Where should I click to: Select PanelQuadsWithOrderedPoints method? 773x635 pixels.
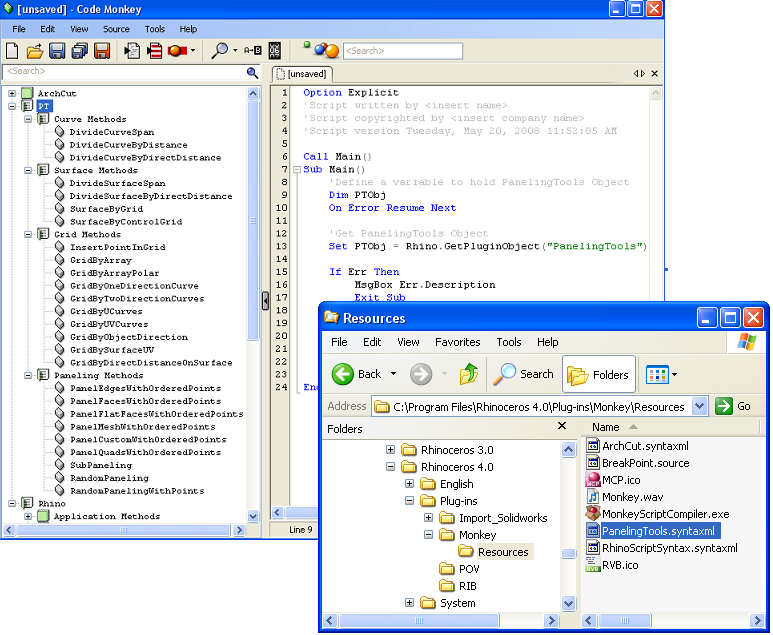pyautogui.click(x=145, y=453)
